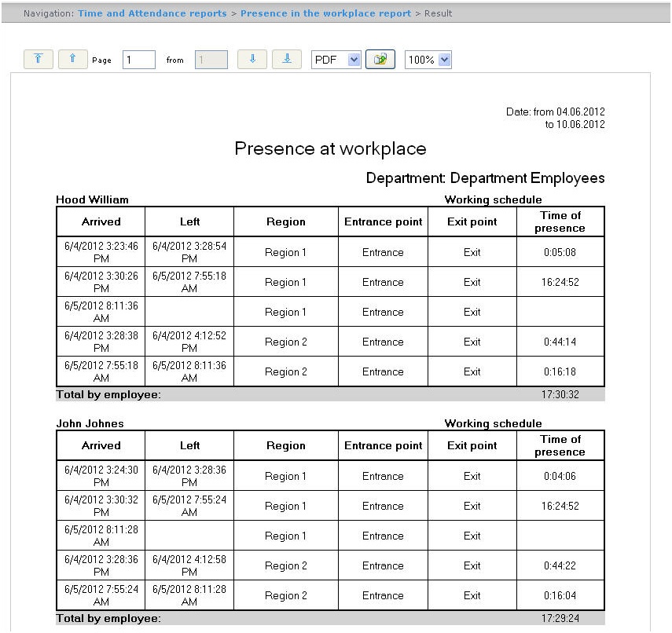Viewport: 672px width, 633px height.
Task: Click time of presence 0:16:04
Action: (560, 596)
